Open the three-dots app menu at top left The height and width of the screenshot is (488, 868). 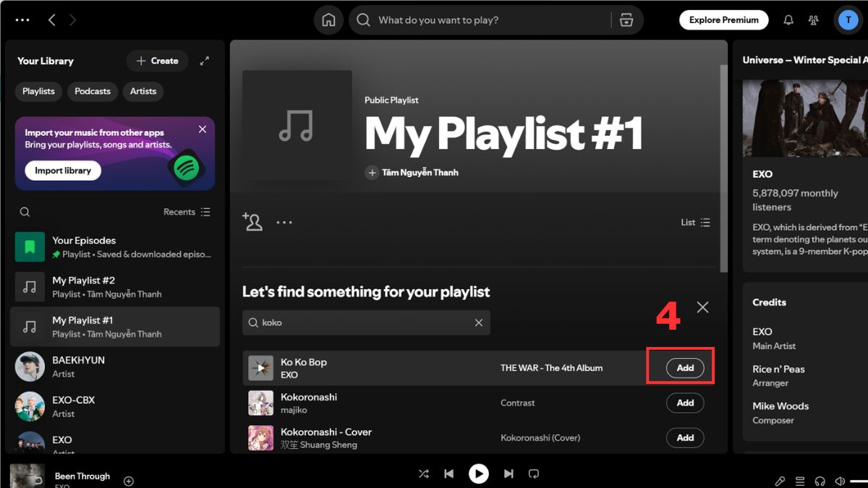22,20
